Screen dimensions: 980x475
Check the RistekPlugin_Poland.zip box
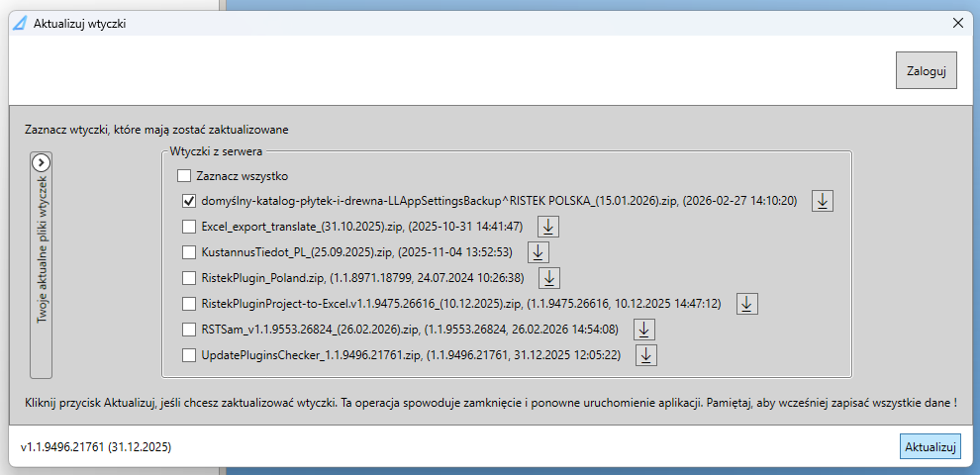click(189, 278)
